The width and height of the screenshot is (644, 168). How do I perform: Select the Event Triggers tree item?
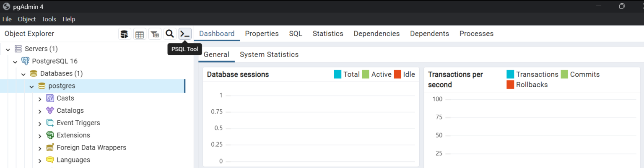tap(78, 123)
